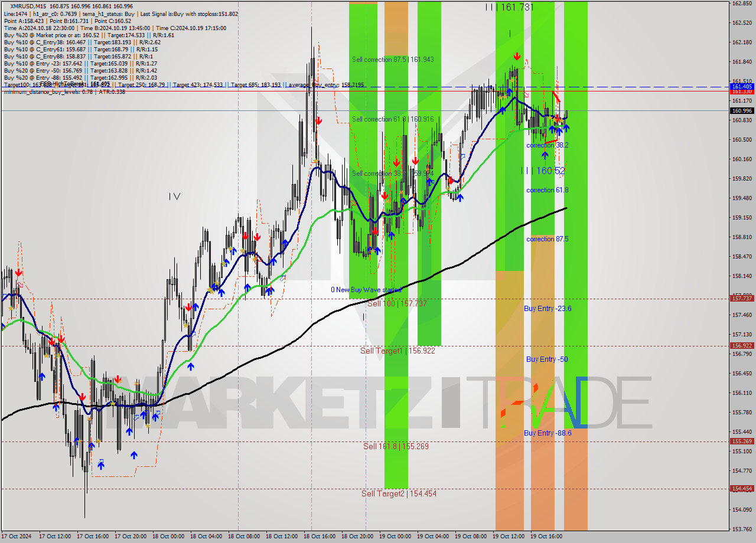Click the '0 New Buy Wave started' label

366,290
